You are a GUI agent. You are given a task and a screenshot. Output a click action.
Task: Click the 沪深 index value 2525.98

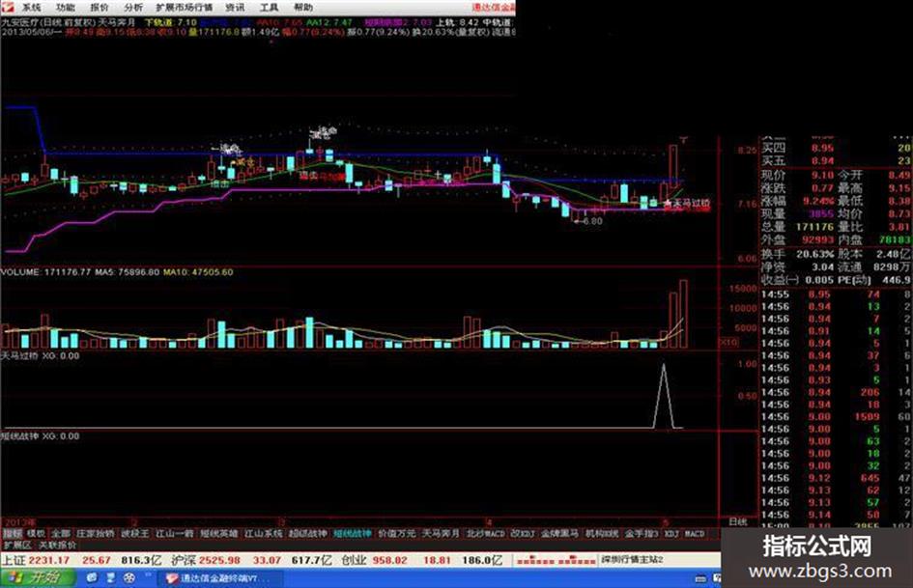[219, 560]
